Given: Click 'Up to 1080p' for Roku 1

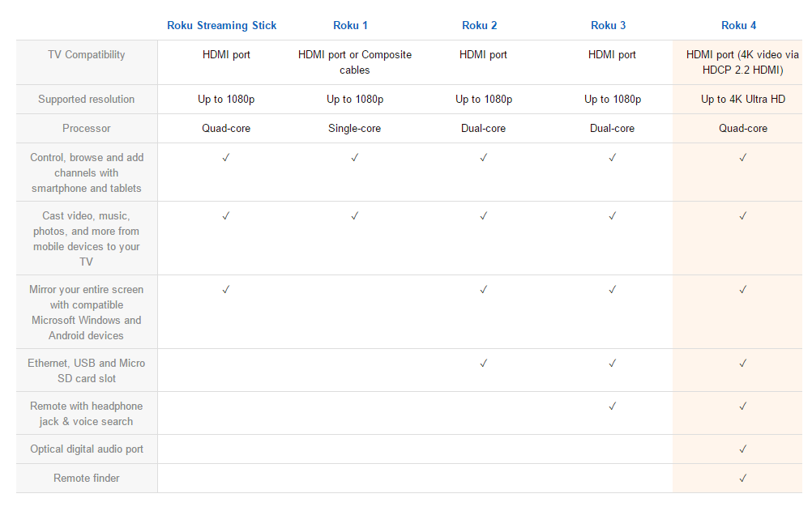Looking at the screenshot, I should click(x=355, y=99).
